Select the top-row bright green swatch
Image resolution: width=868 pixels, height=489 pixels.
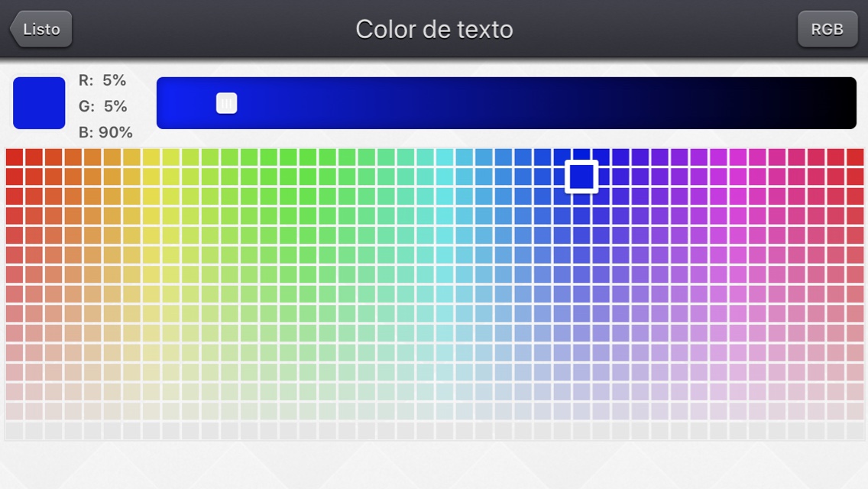(288, 157)
